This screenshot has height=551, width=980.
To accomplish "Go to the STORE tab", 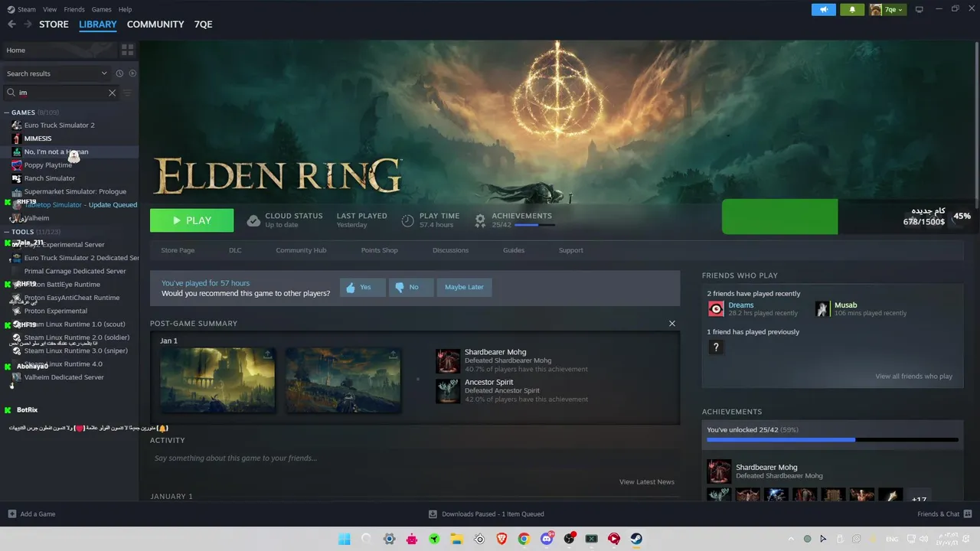I will click(54, 24).
